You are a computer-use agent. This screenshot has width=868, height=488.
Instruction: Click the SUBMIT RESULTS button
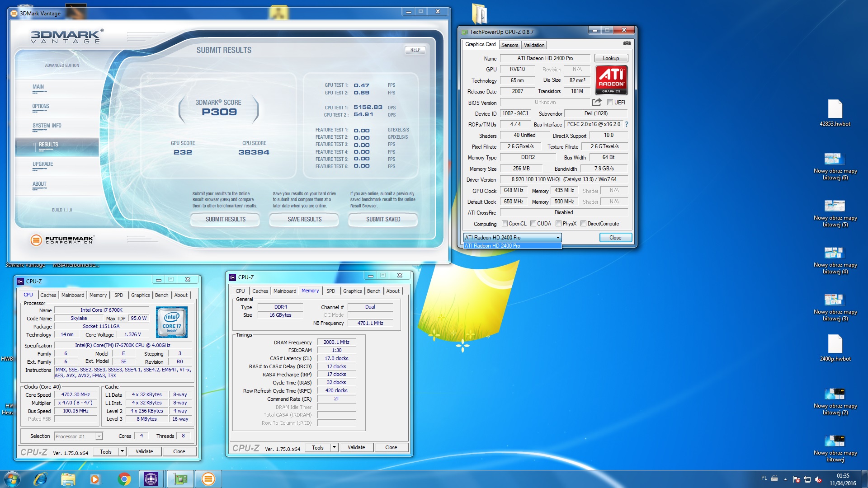[x=225, y=219]
